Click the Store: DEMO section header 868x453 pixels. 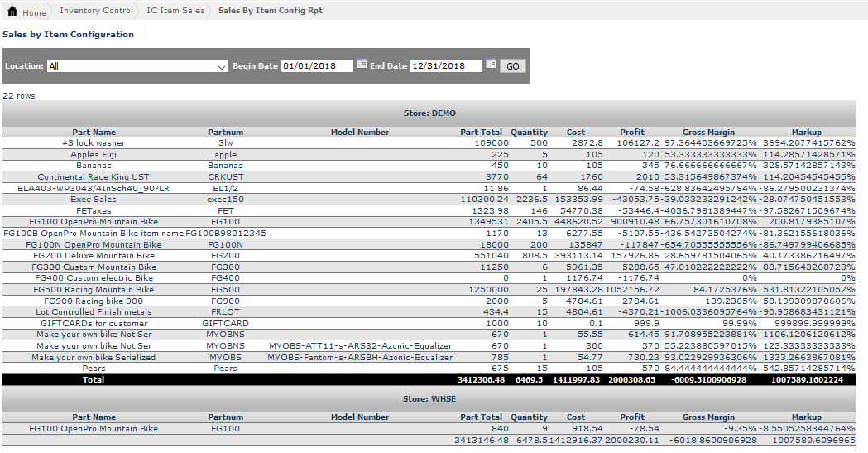pos(429,113)
